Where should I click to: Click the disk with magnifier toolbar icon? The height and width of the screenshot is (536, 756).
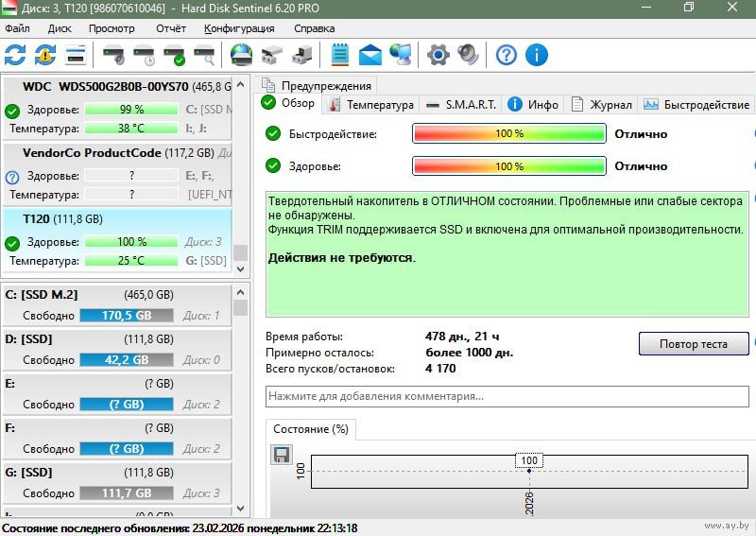pyautogui.click(x=204, y=55)
